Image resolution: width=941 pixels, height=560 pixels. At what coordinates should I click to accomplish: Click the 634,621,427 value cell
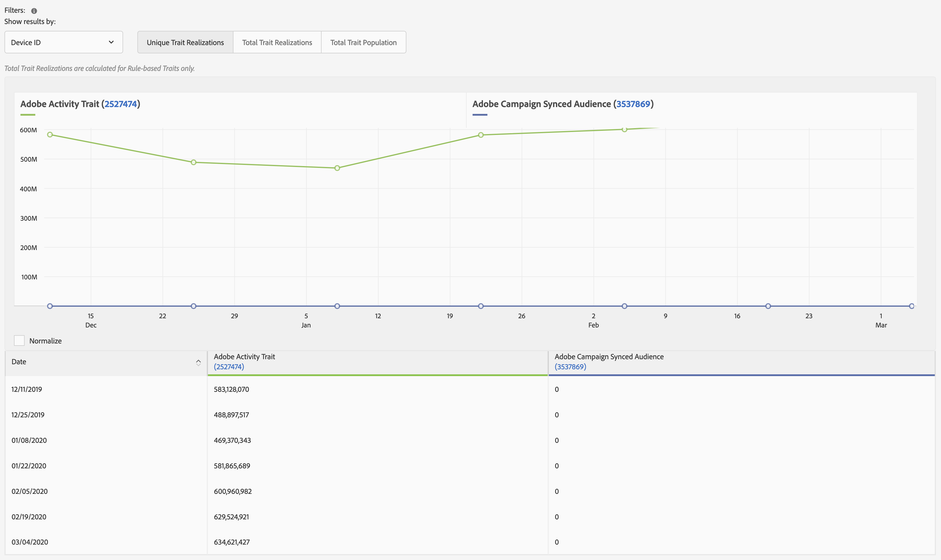(232, 542)
